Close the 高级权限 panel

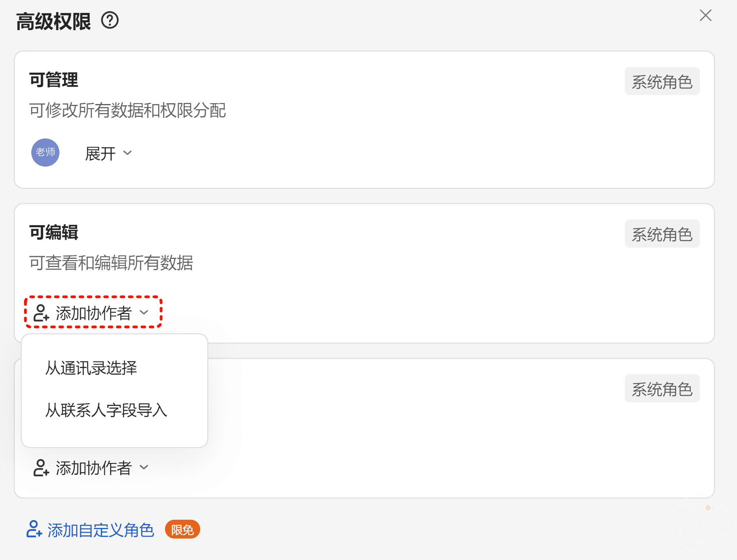pos(705,16)
